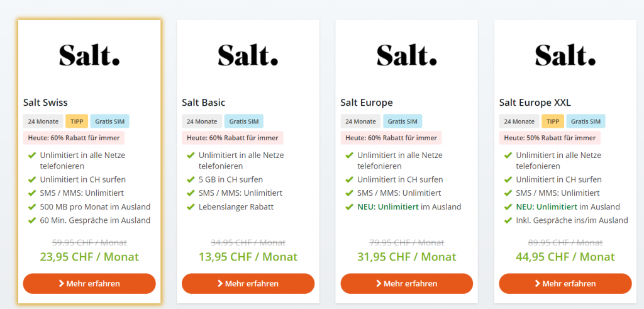Screen dimensions: 644x309
Task: Click the 50% Rabatt banner on Salt Europe XXL
Action: tap(550, 138)
